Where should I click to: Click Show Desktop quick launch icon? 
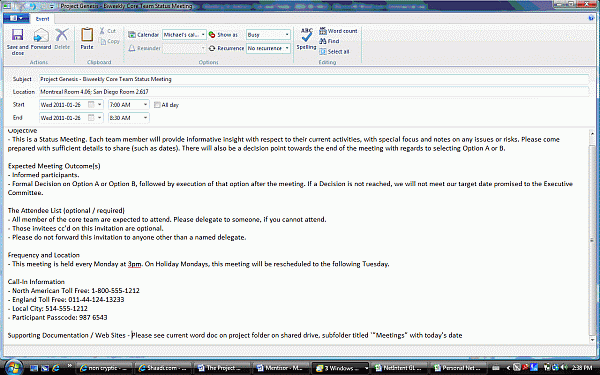[34, 368]
